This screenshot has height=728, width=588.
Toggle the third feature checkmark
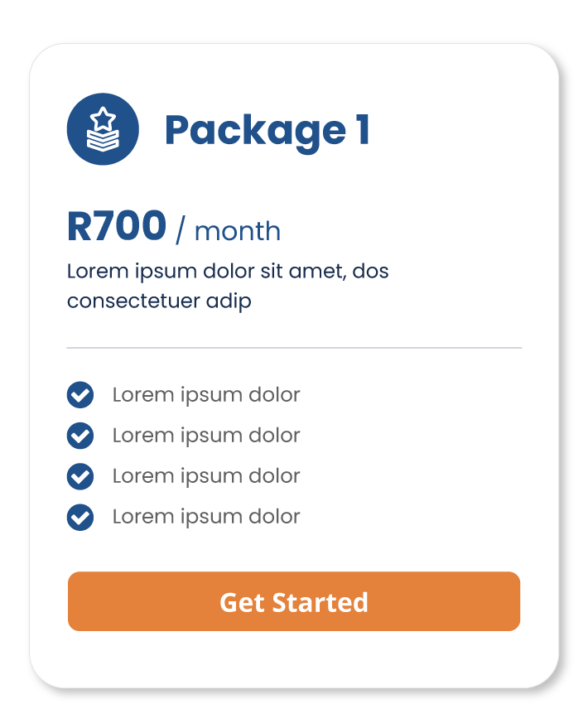click(80, 476)
